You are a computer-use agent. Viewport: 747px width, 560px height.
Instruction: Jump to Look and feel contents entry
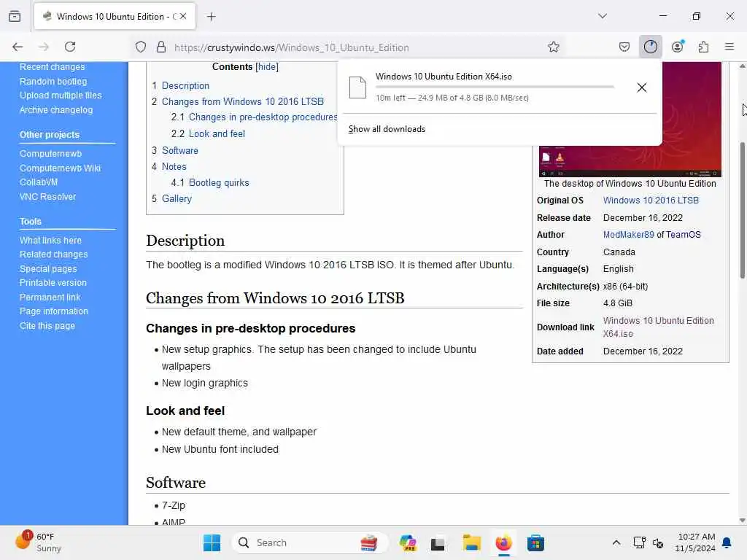pyautogui.click(x=217, y=134)
